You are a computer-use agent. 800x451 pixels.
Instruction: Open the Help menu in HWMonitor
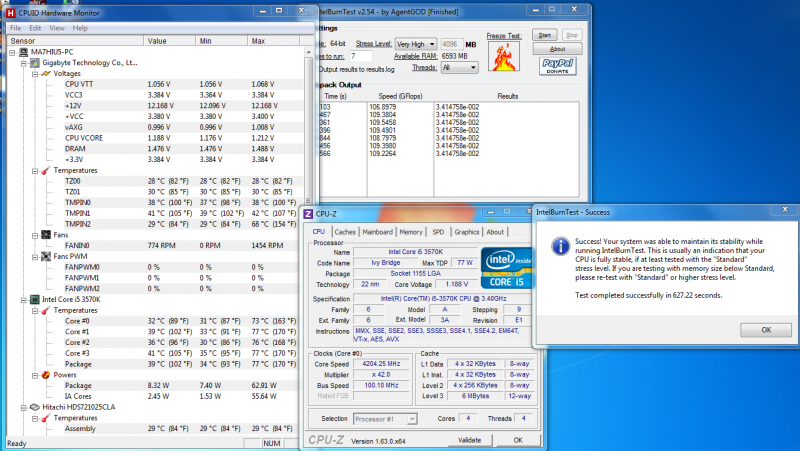coord(80,28)
